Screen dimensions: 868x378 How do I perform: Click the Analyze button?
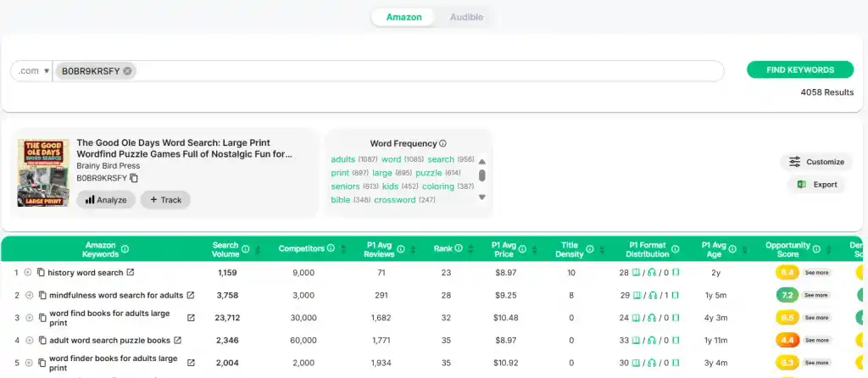(106, 200)
